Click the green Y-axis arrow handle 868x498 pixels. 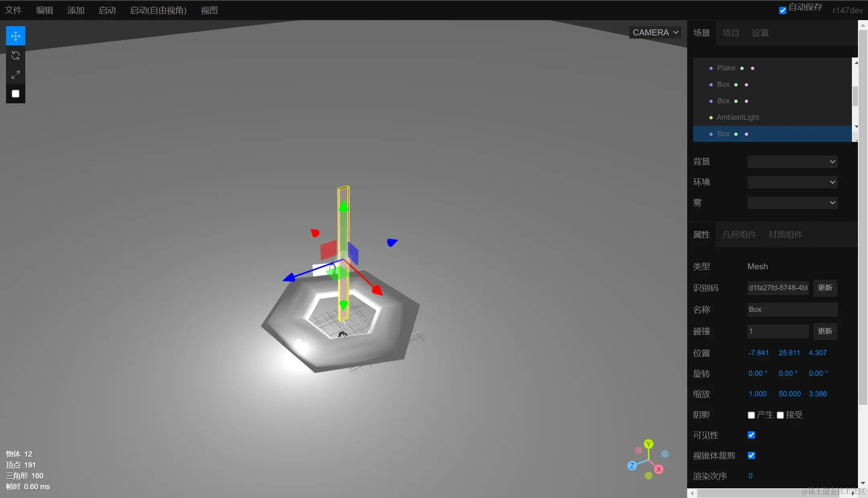tap(344, 207)
